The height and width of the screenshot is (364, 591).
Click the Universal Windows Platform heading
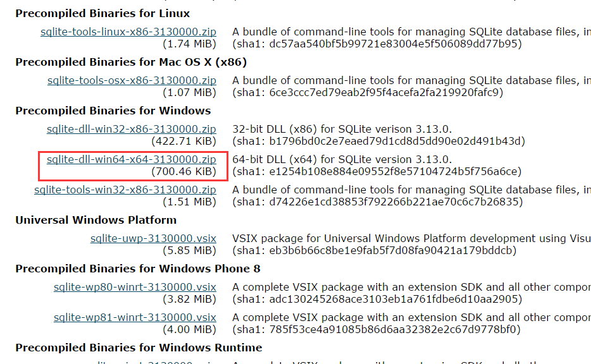pyautogui.click(x=96, y=220)
